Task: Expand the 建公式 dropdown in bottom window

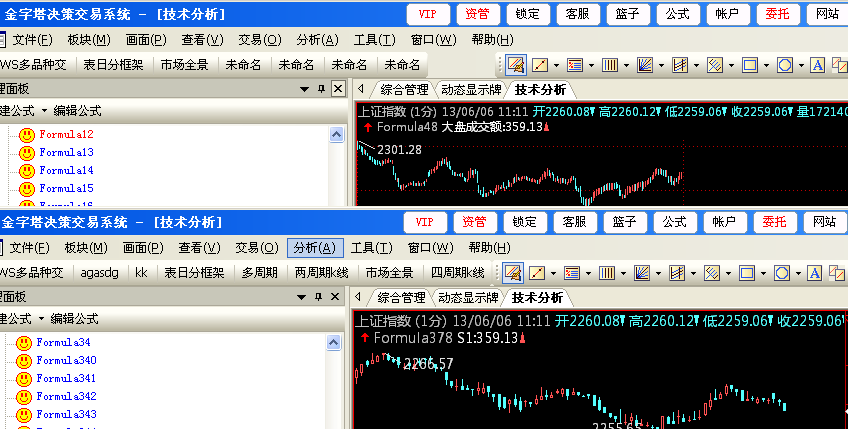Action: click(x=41, y=319)
